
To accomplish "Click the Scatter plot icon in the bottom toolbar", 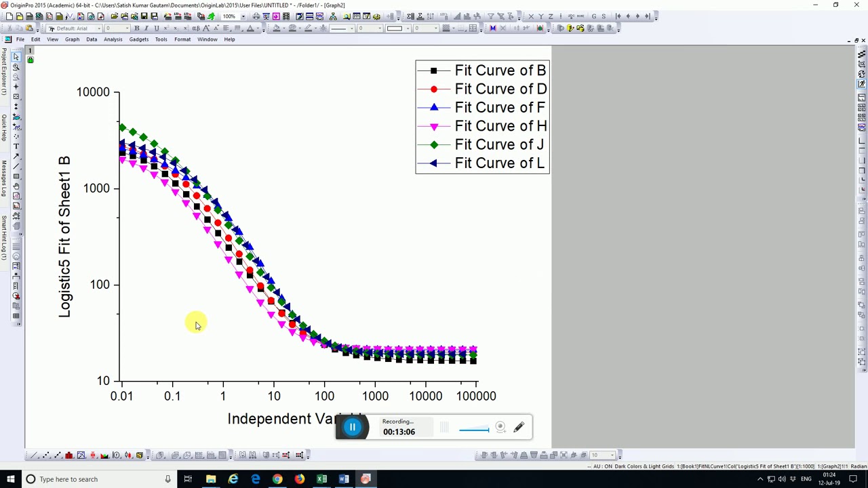I will [46, 455].
